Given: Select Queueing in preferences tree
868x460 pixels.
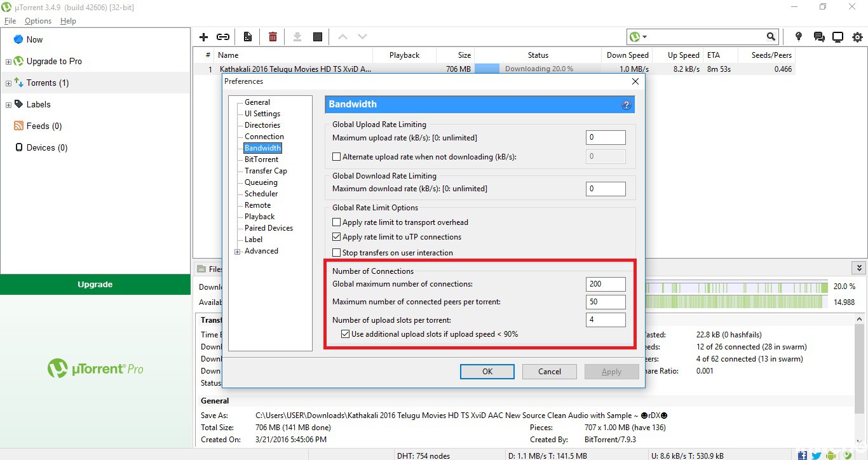Looking at the screenshot, I should [261, 182].
